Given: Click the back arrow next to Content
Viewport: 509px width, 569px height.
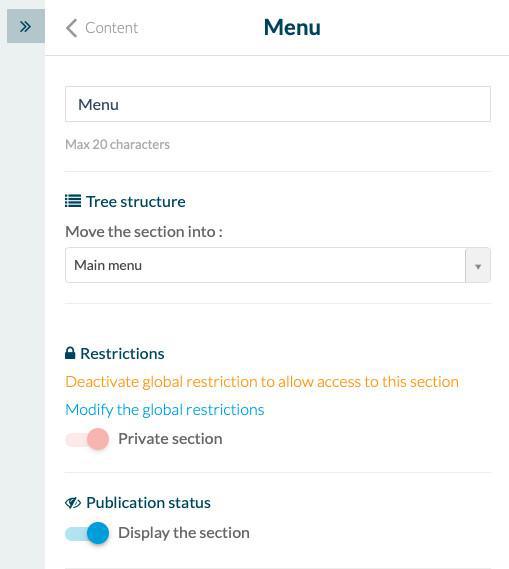Looking at the screenshot, I should (x=71, y=28).
